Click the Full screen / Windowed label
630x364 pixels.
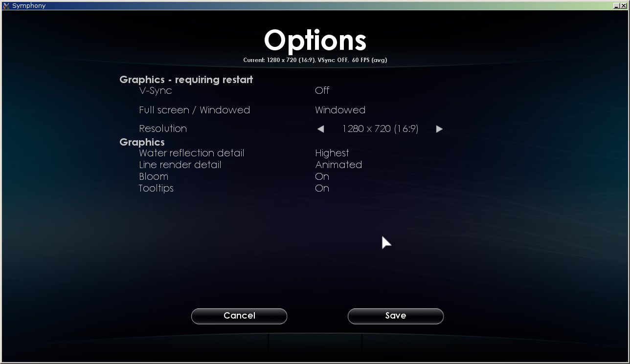(x=194, y=110)
